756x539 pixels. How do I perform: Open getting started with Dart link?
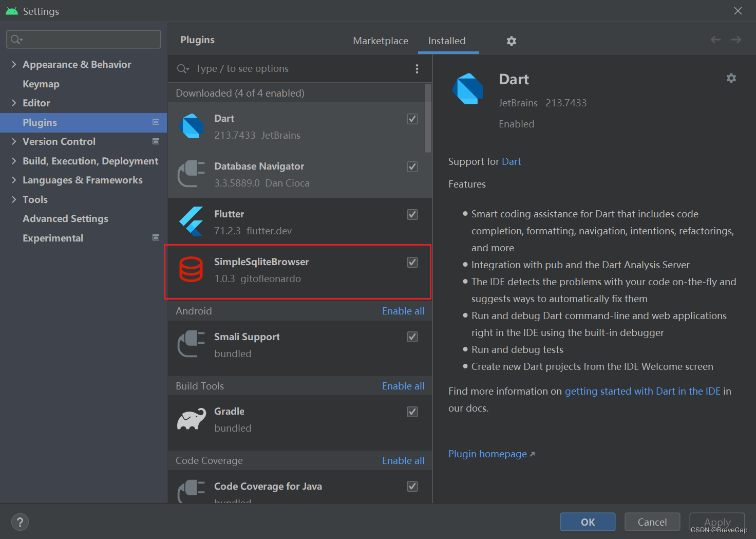(642, 391)
